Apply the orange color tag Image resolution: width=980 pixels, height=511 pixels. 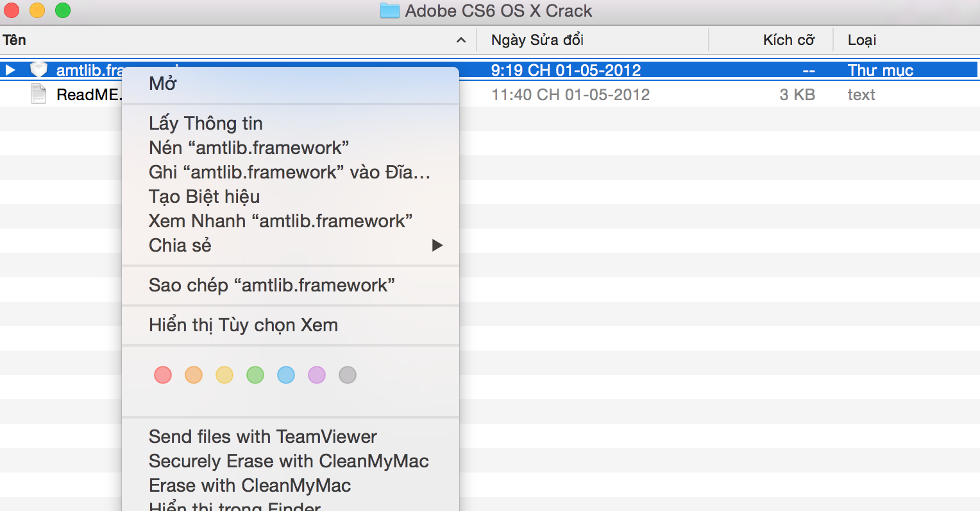pos(194,375)
